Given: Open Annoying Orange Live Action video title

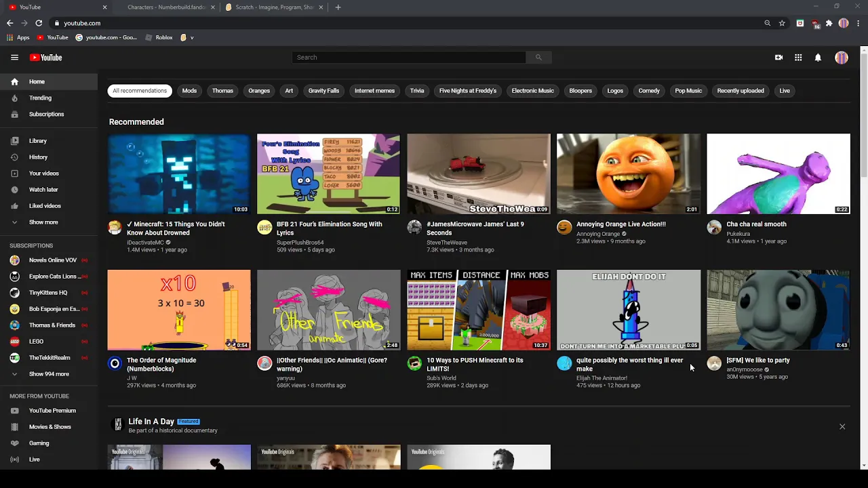Looking at the screenshot, I should 620,224.
